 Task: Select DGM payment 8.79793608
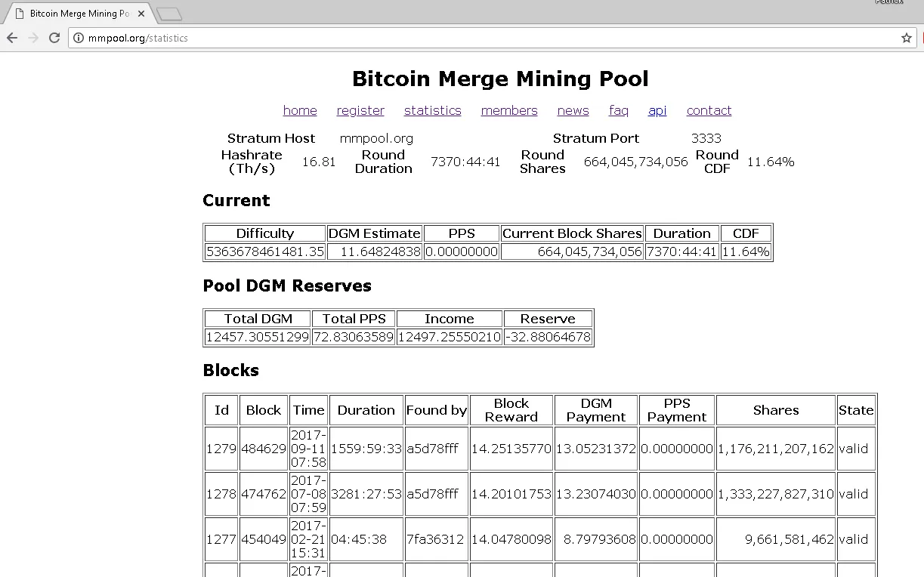pyautogui.click(x=596, y=539)
